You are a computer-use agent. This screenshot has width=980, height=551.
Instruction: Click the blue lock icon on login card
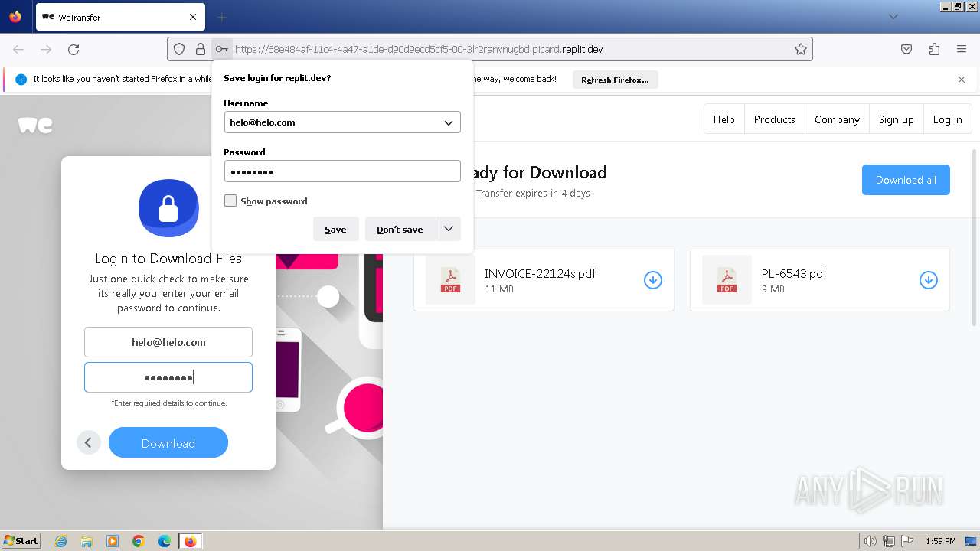(168, 208)
